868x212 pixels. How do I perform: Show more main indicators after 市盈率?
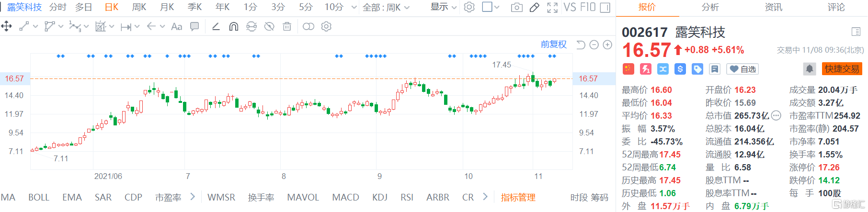pos(193,197)
